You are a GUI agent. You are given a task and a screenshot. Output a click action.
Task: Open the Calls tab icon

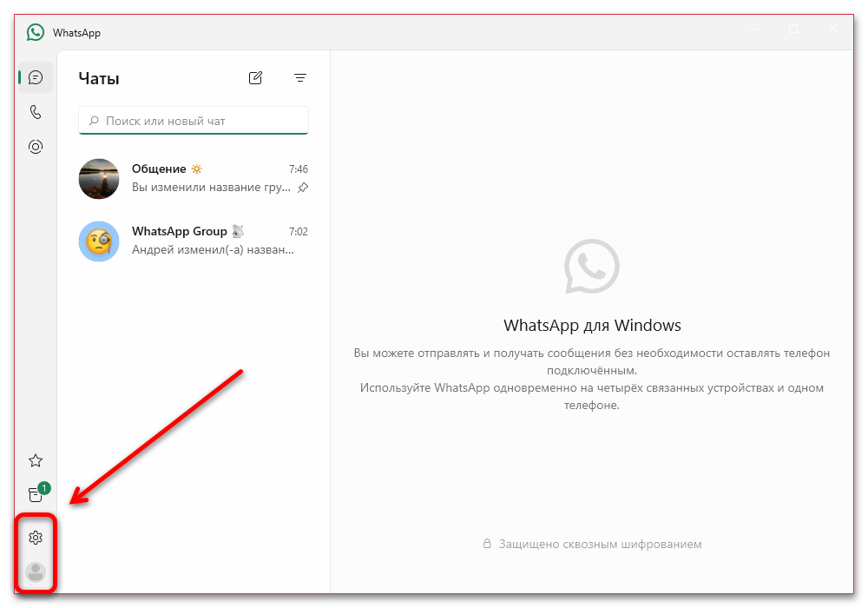(36, 112)
